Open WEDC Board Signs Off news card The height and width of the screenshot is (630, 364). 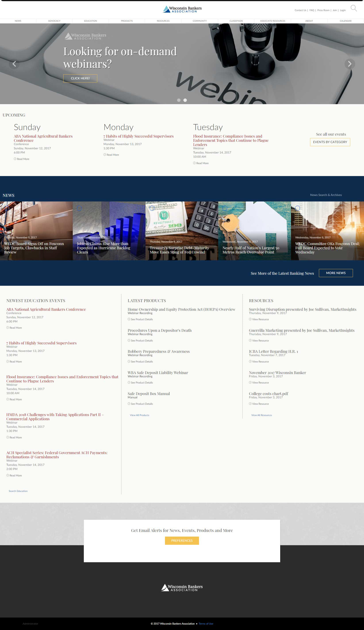36,231
